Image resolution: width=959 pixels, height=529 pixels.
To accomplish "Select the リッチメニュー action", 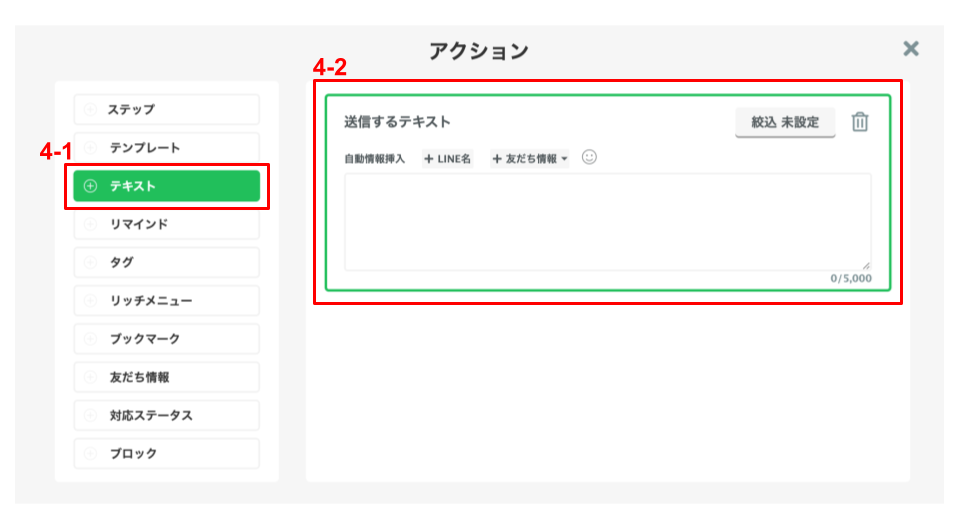I will point(166,300).
